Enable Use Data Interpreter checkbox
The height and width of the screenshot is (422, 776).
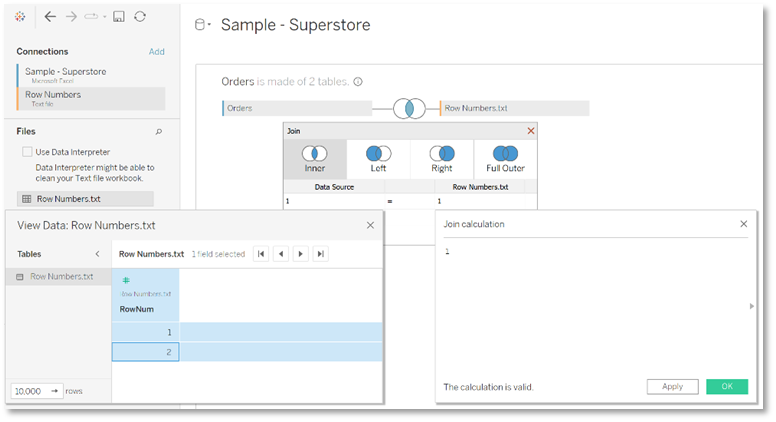tap(28, 152)
